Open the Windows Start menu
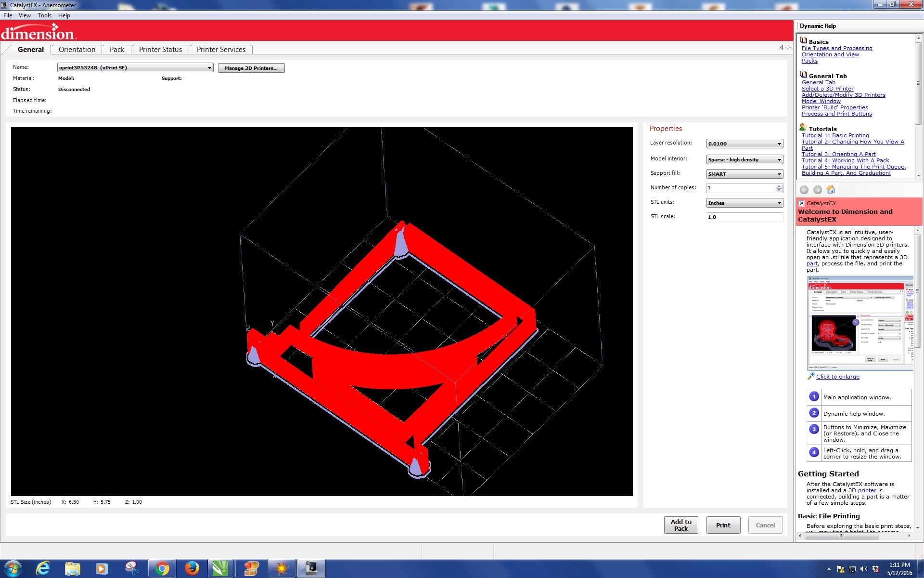Image resolution: width=924 pixels, height=578 pixels. [13, 569]
